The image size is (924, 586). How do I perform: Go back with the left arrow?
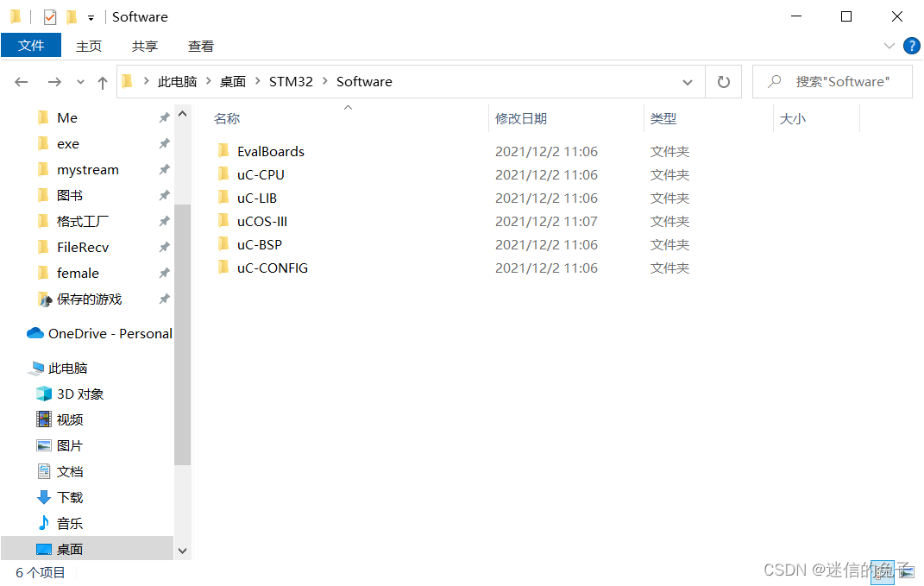pos(22,82)
